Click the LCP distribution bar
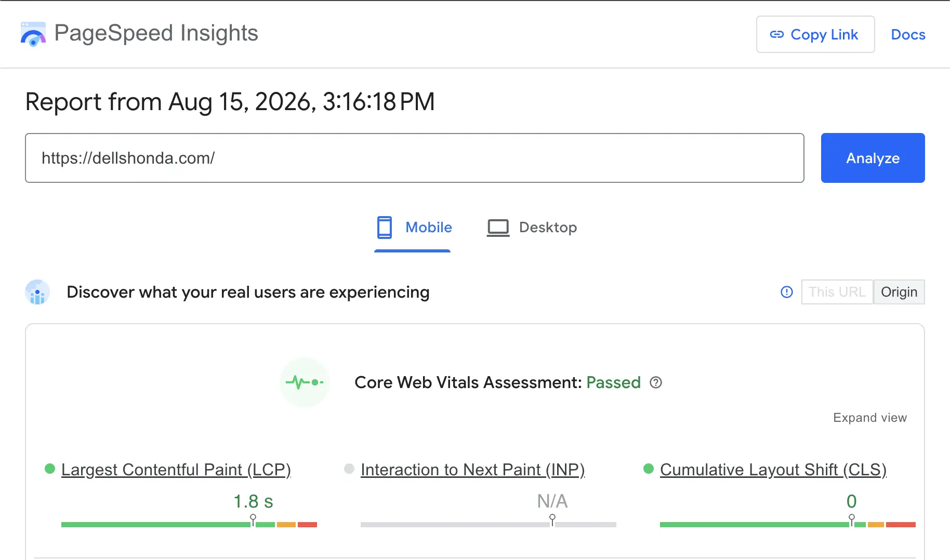 189,525
